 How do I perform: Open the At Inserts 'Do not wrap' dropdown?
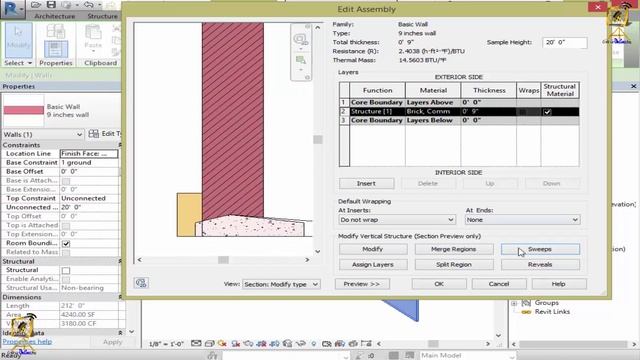397,220
